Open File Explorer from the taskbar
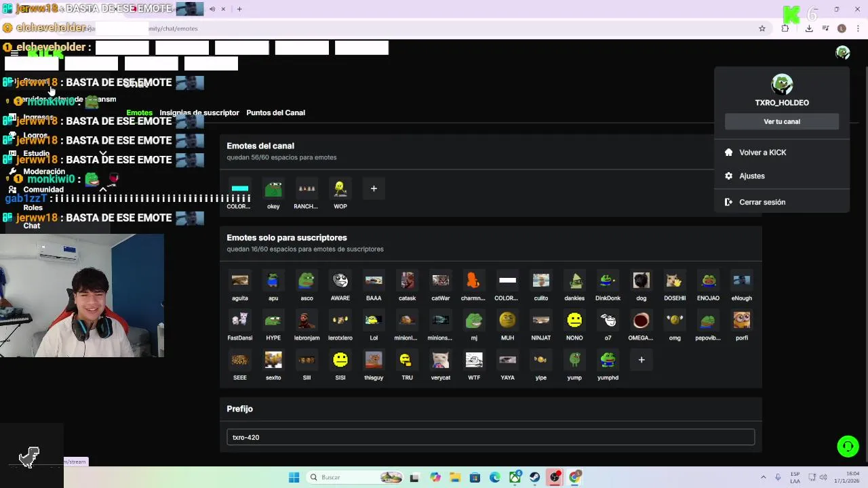The width and height of the screenshot is (868, 488). (x=455, y=477)
